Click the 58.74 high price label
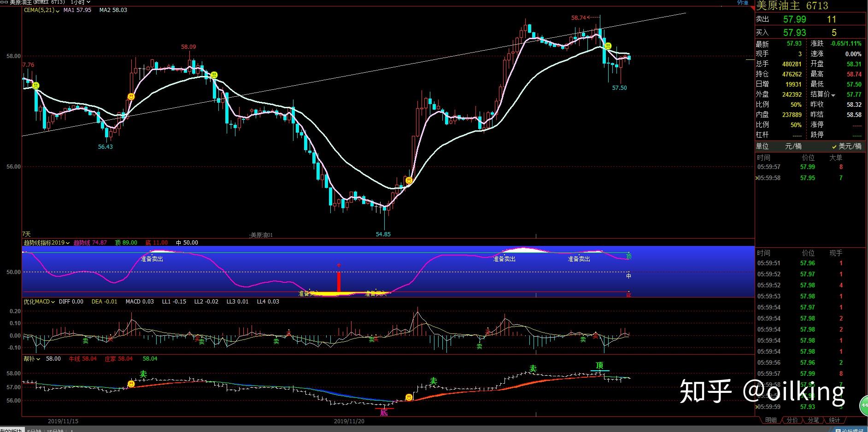This screenshot has height=432, width=868. tap(579, 18)
